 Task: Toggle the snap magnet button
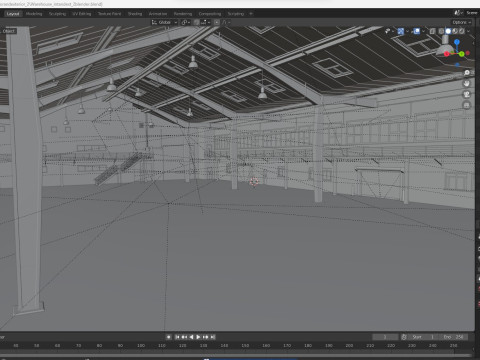pyautogui.click(x=196, y=22)
